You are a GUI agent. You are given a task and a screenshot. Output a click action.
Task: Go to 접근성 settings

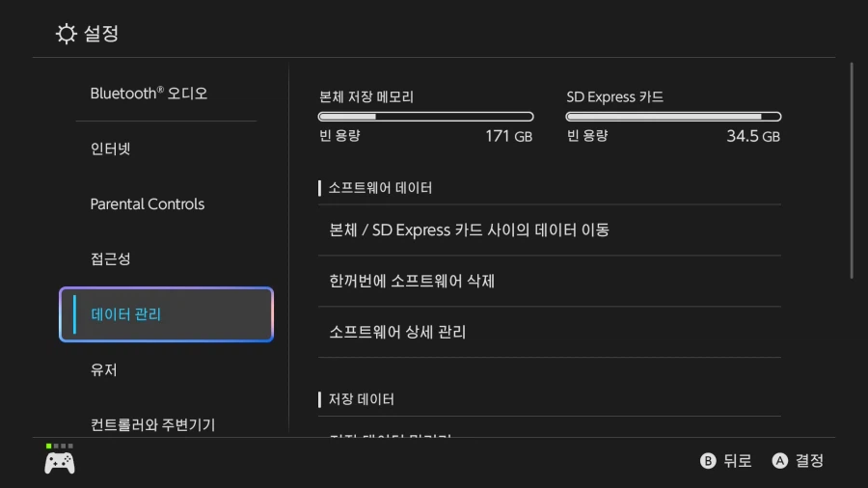110,259
